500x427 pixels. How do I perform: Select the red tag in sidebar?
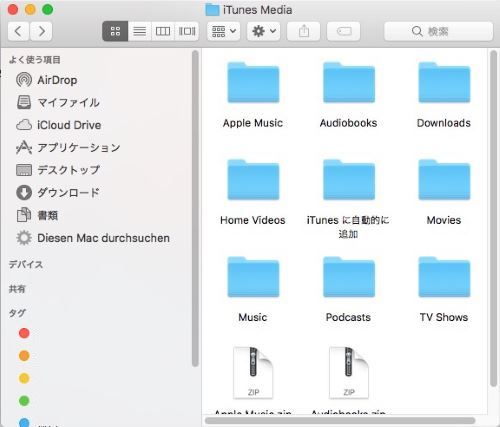24,333
